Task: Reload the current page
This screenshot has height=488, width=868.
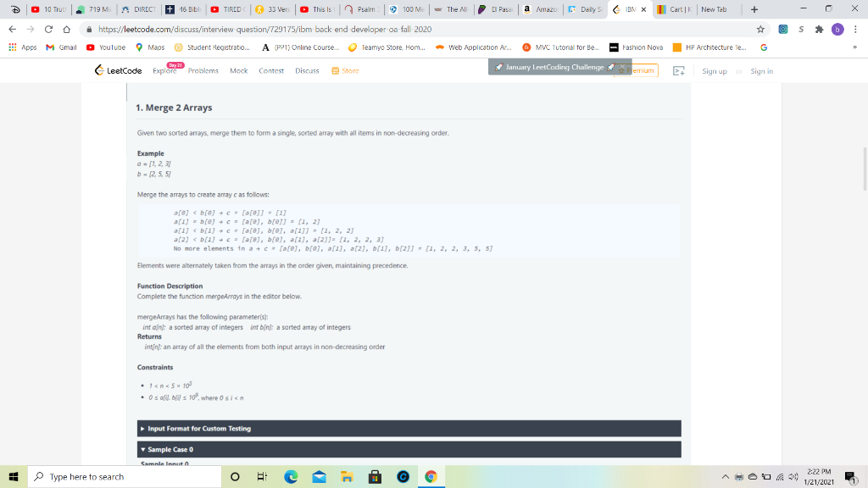Action: tap(48, 30)
